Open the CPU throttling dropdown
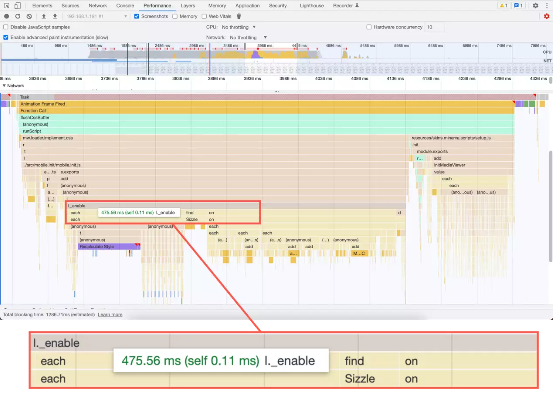 (x=238, y=27)
